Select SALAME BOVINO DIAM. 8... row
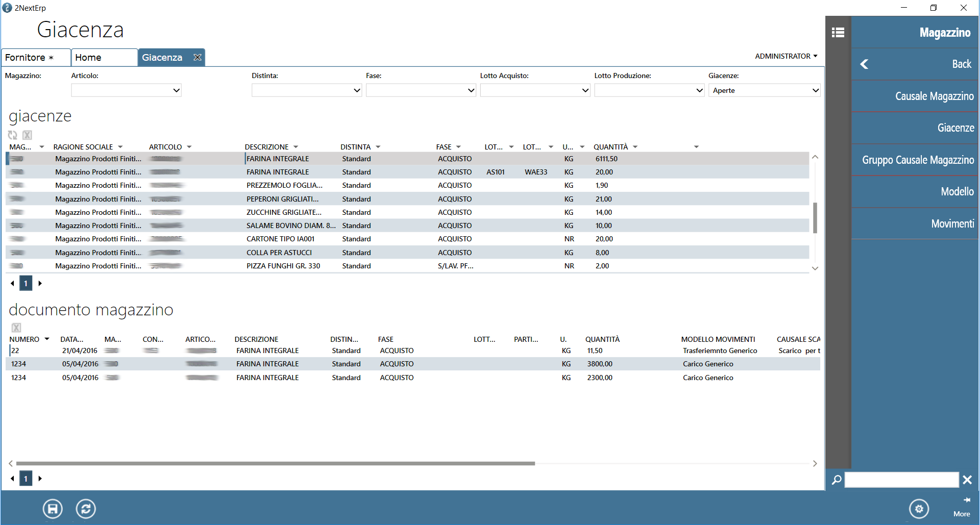 coord(407,226)
